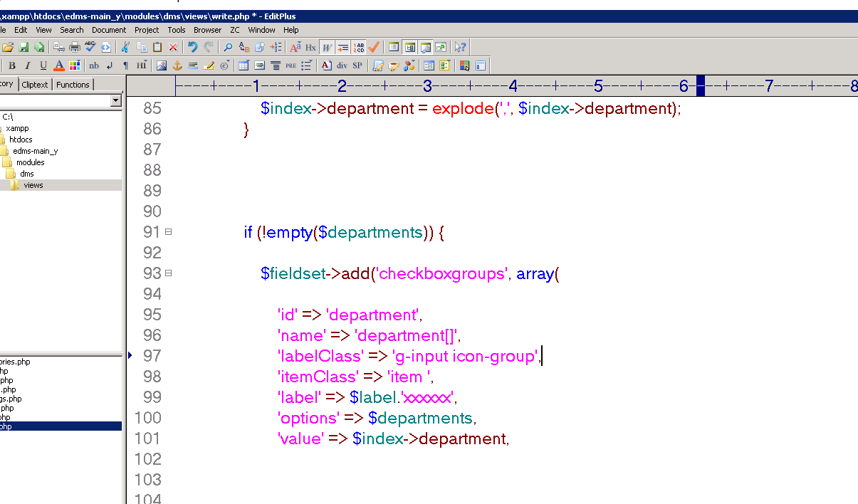Open the print preview
The image size is (858, 504).
tap(59, 47)
